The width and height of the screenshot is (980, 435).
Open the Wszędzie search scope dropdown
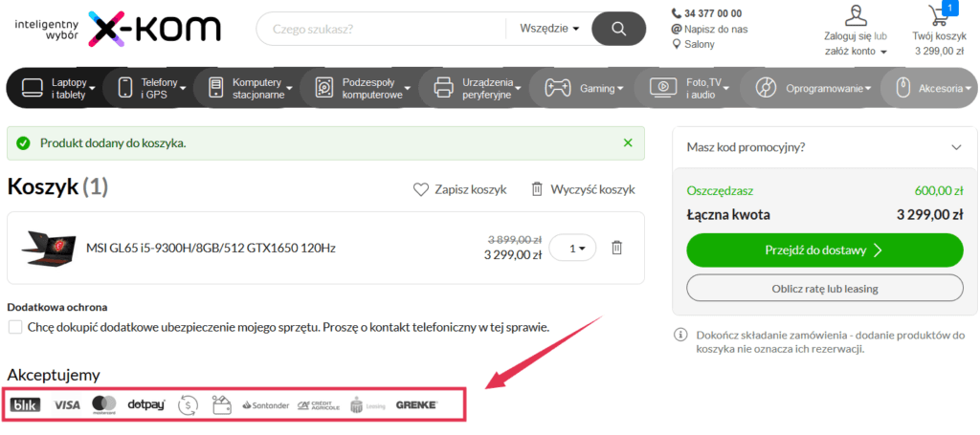(548, 28)
